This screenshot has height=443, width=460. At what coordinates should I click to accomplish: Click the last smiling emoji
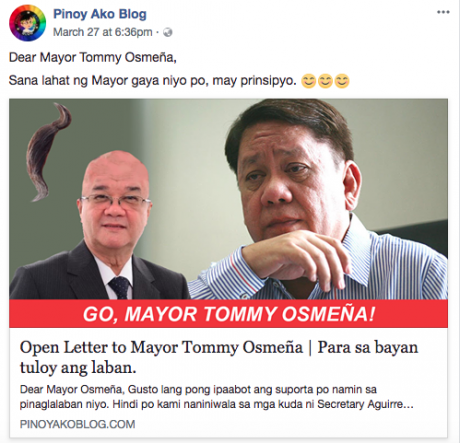(342, 81)
